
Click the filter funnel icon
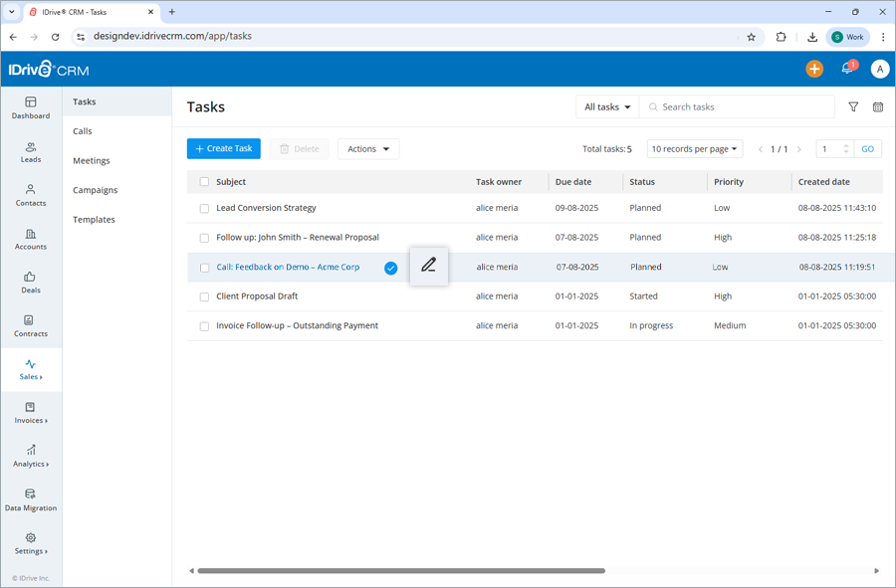point(853,106)
